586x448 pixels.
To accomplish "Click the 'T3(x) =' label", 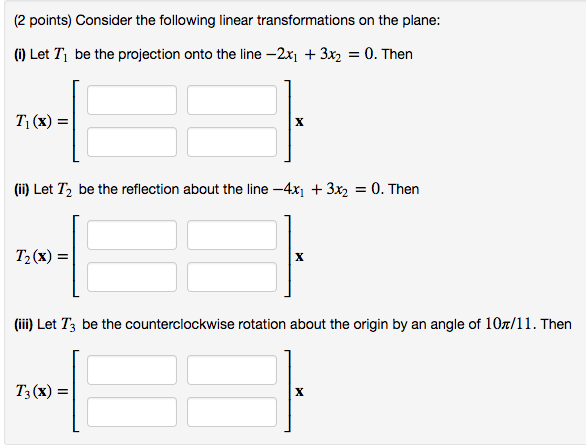I will point(42,391).
